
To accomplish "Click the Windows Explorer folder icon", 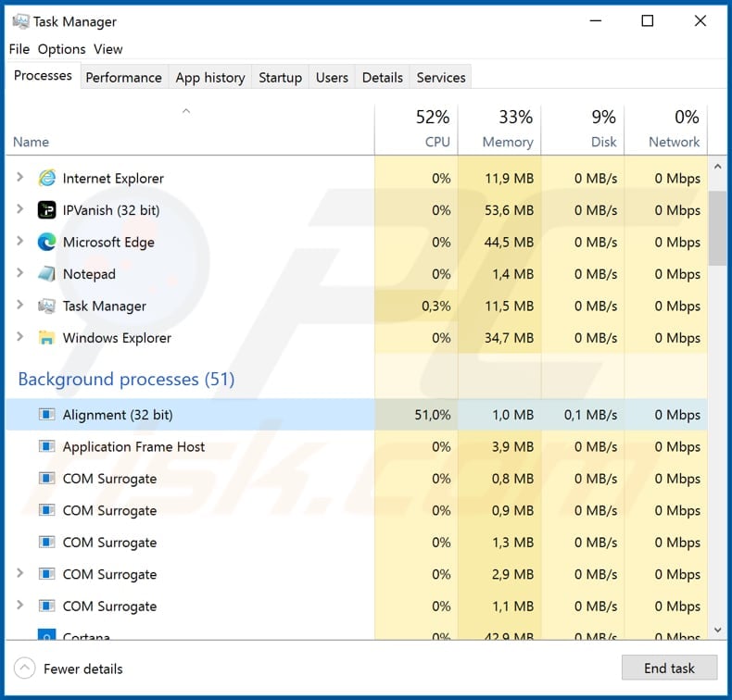I will point(46,338).
